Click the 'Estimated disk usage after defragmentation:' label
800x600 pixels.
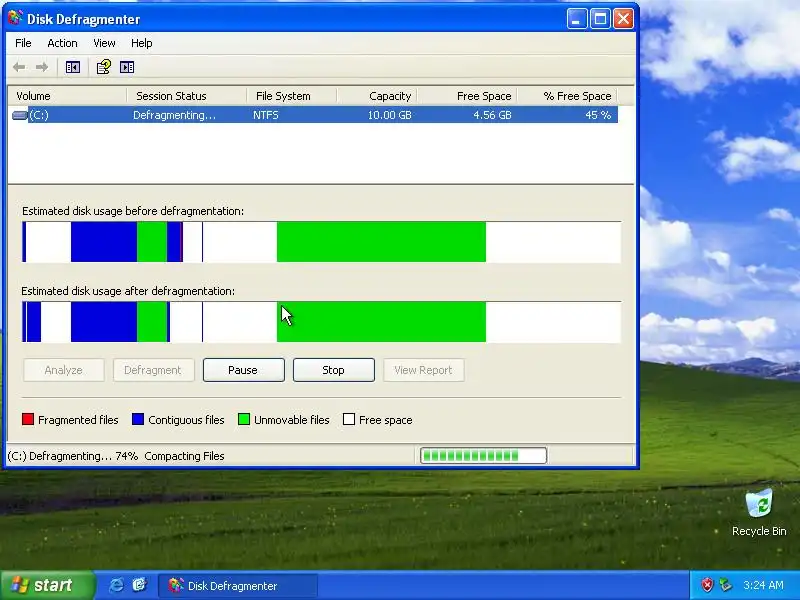click(x=128, y=291)
